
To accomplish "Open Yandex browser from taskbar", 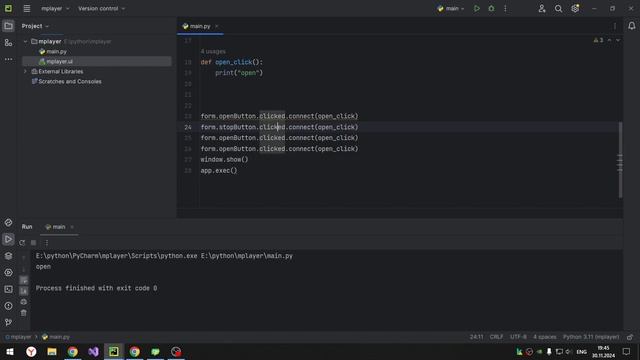I will point(31,352).
